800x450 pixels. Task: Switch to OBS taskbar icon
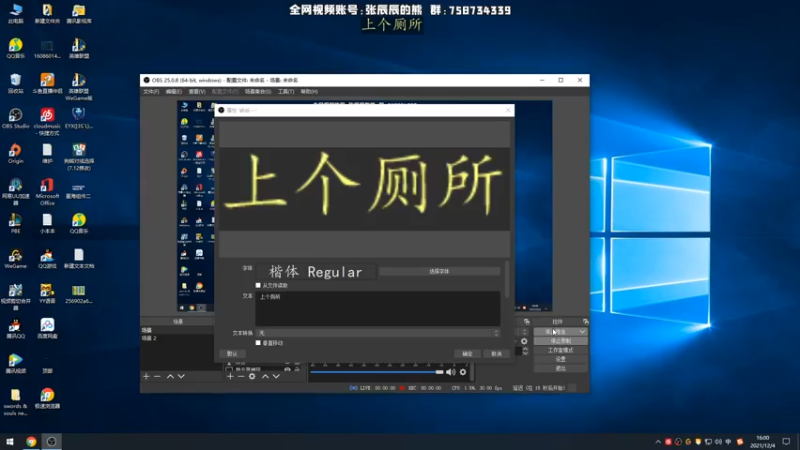[52, 442]
